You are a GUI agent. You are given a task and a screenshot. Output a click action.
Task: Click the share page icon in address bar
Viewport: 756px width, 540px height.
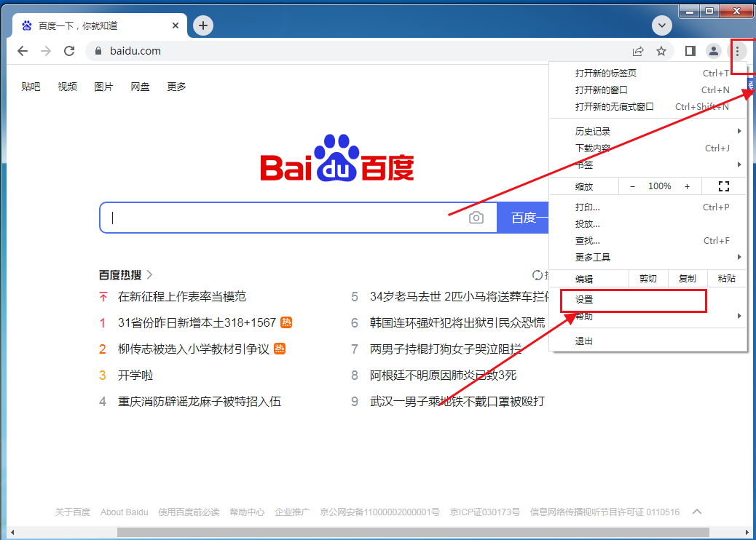point(638,51)
